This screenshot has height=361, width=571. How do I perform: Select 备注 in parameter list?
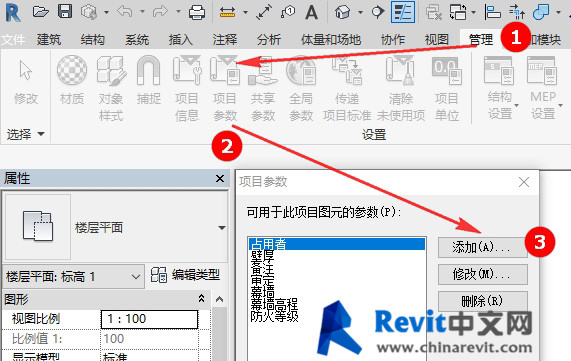(x=262, y=269)
